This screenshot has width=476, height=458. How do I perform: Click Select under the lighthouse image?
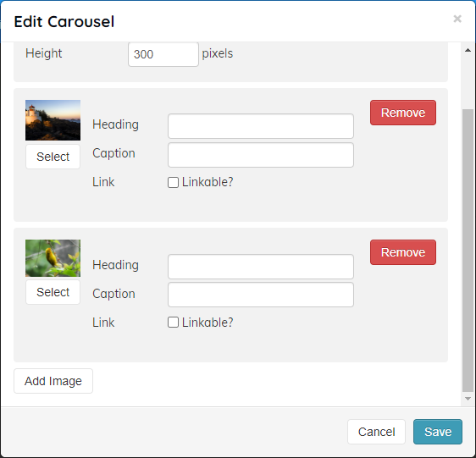[x=53, y=157]
